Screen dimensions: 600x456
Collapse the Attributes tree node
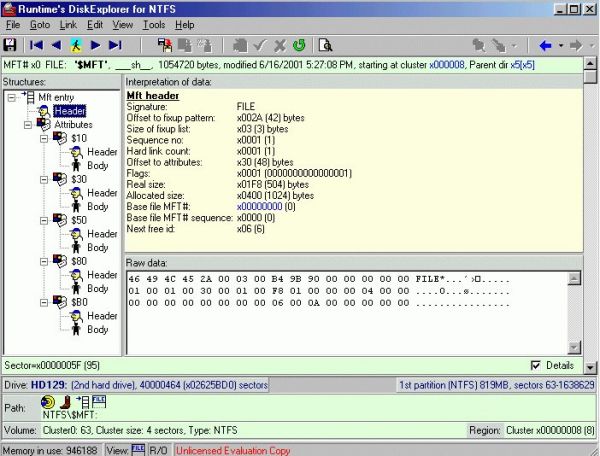(25, 124)
